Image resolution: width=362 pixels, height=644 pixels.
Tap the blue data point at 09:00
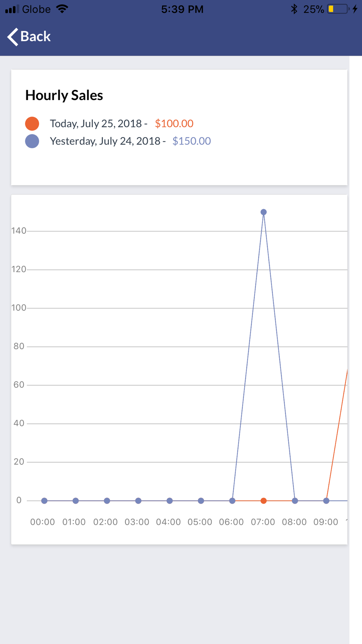(x=326, y=501)
